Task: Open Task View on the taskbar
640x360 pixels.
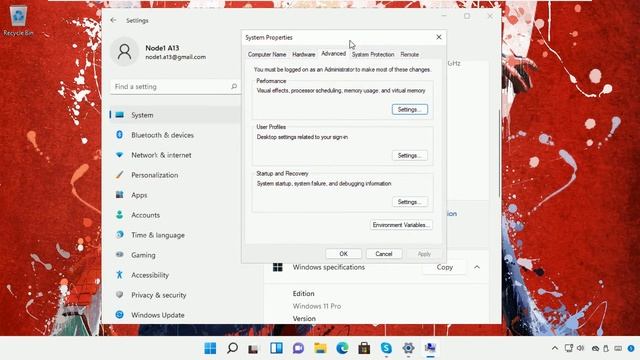Action: [x=254, y=348]
